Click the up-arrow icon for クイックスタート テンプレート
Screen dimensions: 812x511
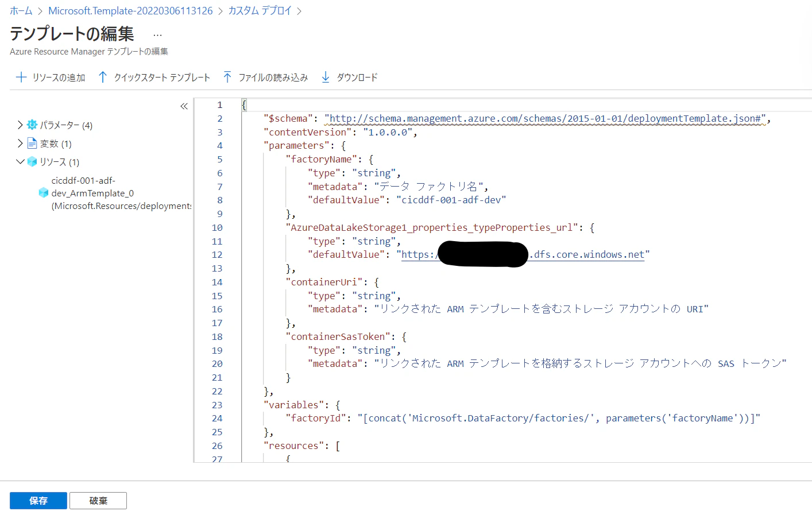pos(103,77)
